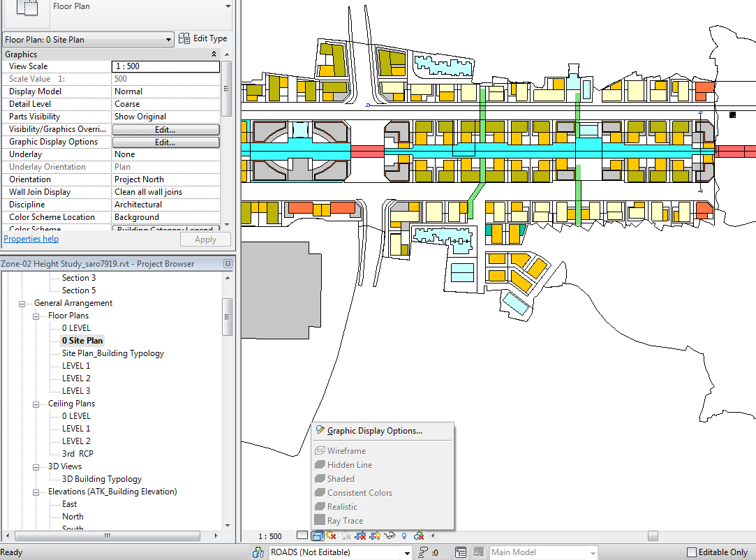Open the Properties help link
The image size is (756, 560).
pos(31,239)
